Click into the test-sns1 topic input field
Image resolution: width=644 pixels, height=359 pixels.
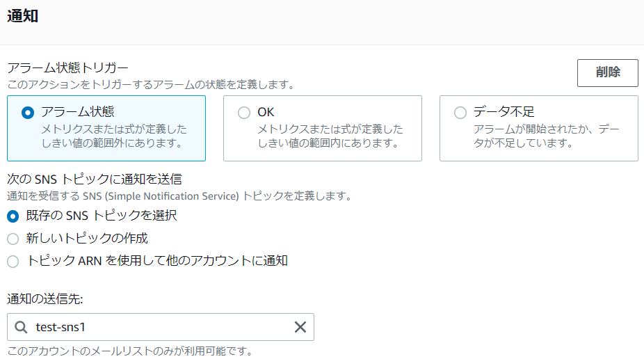(160, 327)
